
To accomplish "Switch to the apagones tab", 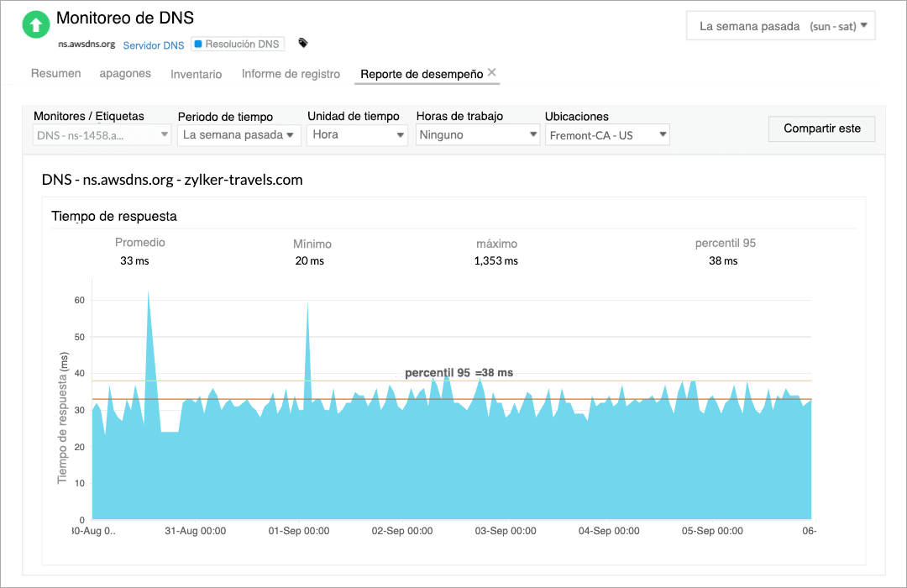I will tap(124, 74).
